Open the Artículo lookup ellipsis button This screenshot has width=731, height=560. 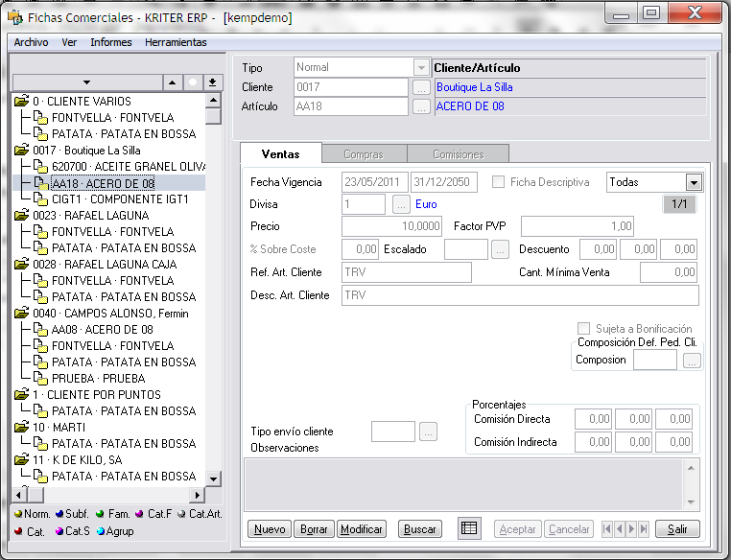tap(421, 106)
